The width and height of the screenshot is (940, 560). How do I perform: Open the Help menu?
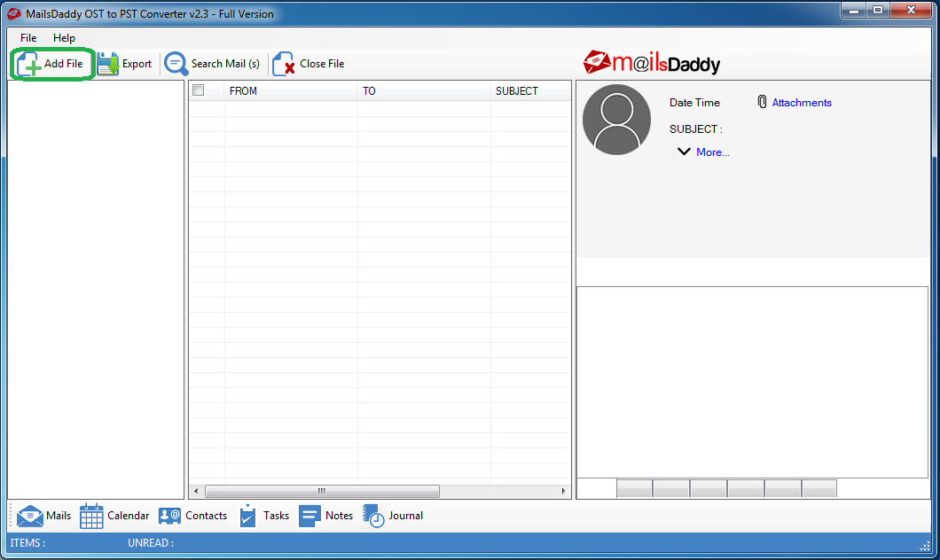[x=64, y=38]
